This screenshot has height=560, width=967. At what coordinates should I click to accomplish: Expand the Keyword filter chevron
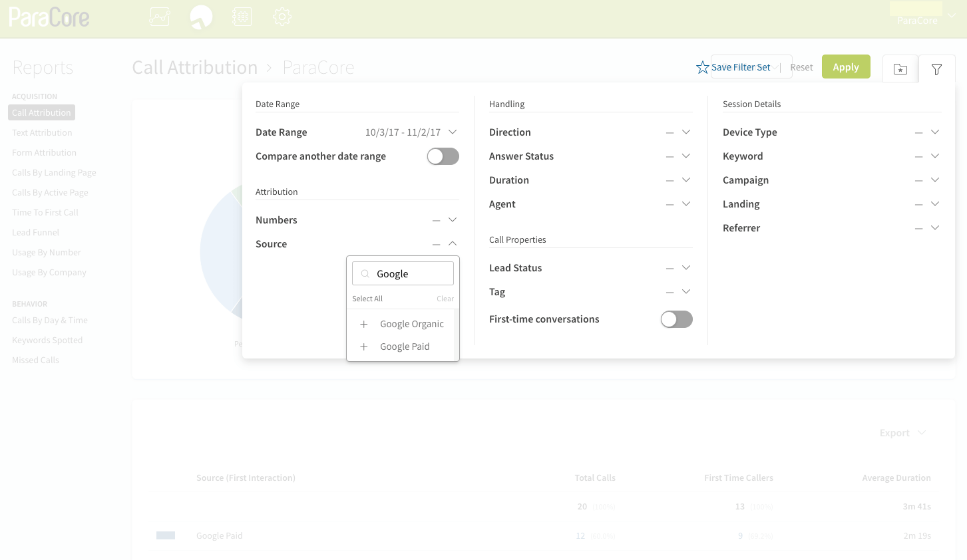click(x=935, y=156)
